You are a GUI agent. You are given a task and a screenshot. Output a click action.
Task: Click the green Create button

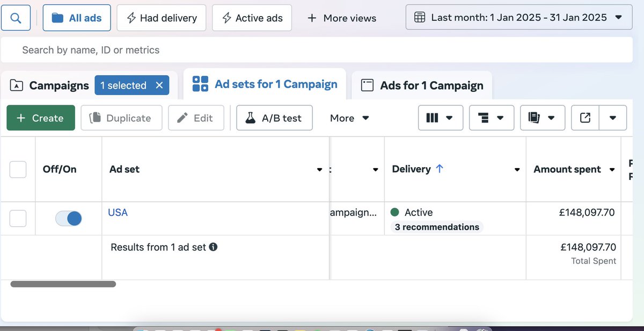pos(41,118)
